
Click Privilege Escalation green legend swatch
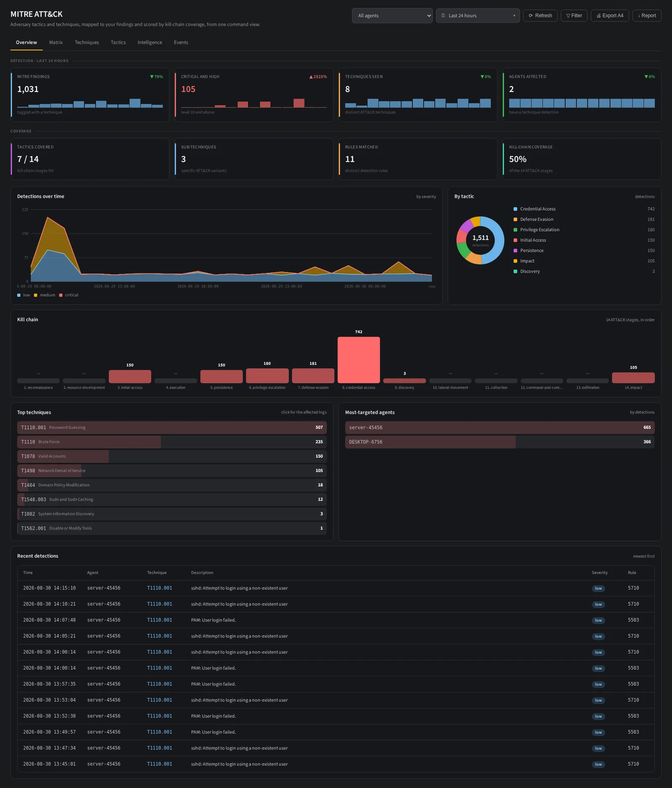515,230
